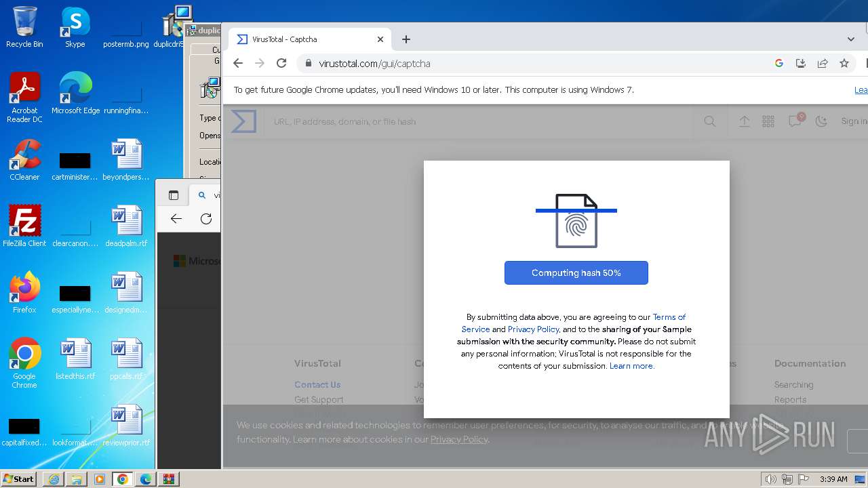Click the Learn more link in dialog
This screenshot has width=868, height=488.
(x=631, y=366)
